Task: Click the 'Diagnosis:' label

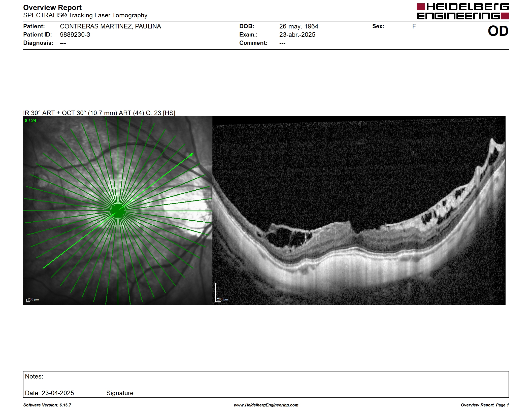Action: tap(38, 43)
